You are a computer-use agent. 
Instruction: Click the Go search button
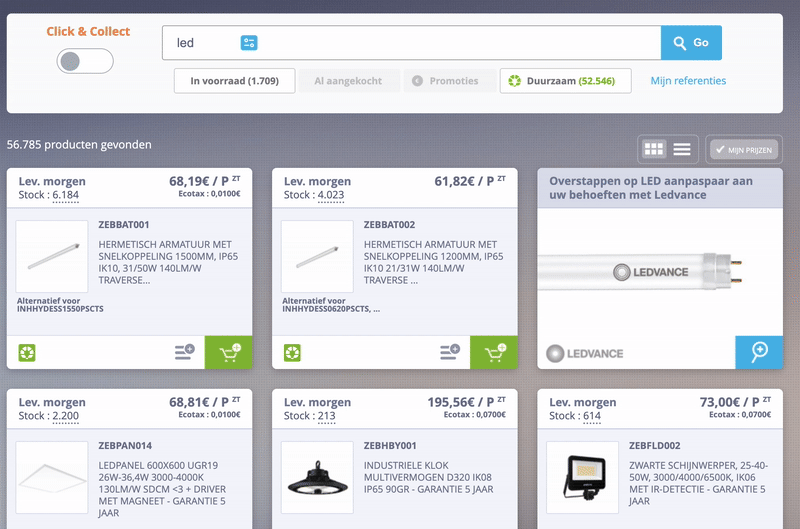tap(691, 43)
